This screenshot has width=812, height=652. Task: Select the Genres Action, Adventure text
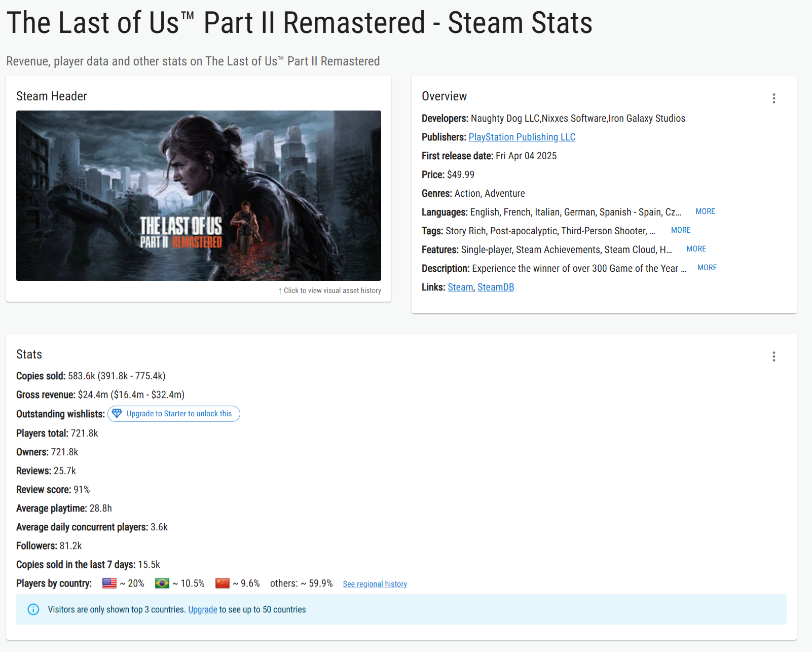(490, 193)
